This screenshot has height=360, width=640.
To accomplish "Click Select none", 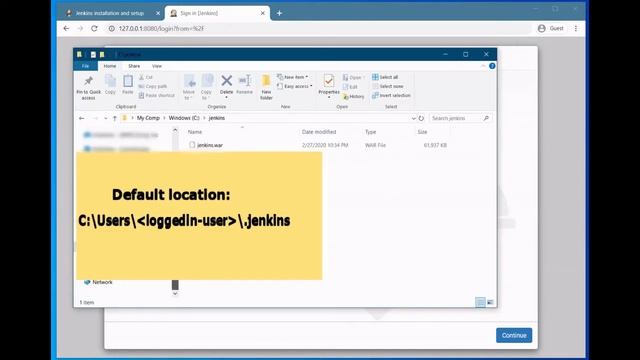I will point(387,86).
